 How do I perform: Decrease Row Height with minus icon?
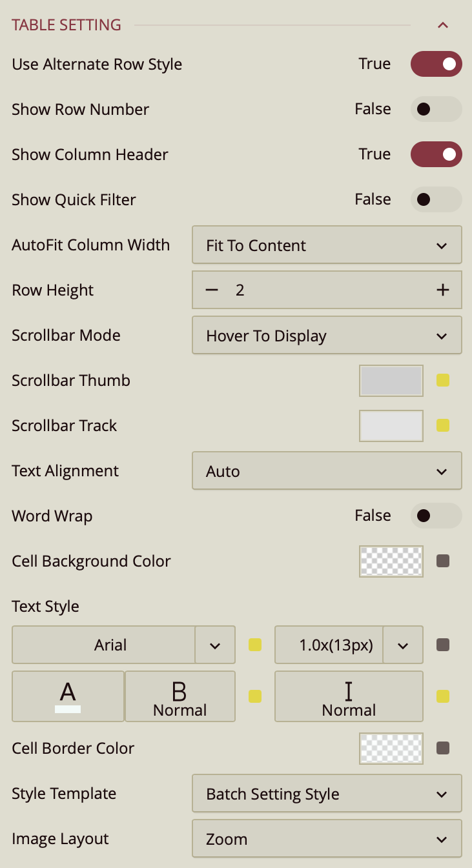coord(212,290)
